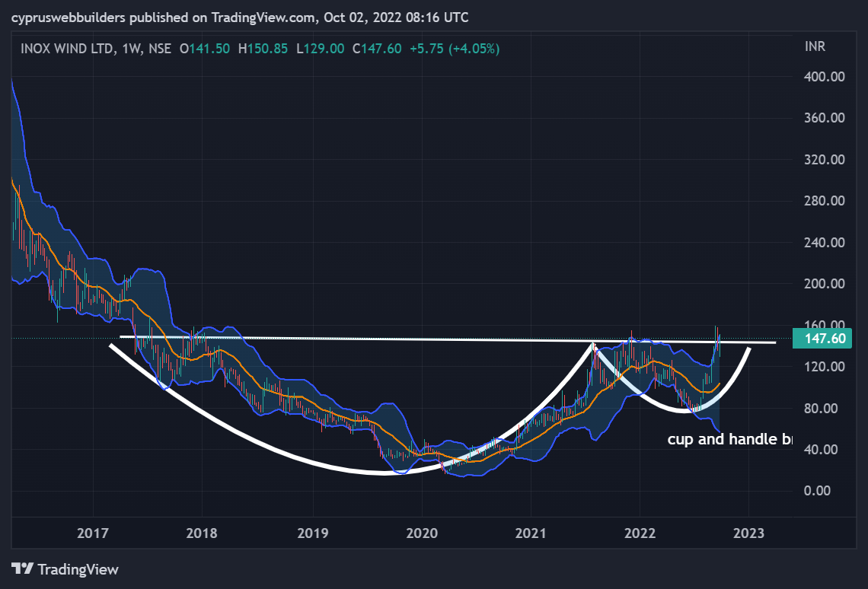Click the TradingView logo icon

23,568
